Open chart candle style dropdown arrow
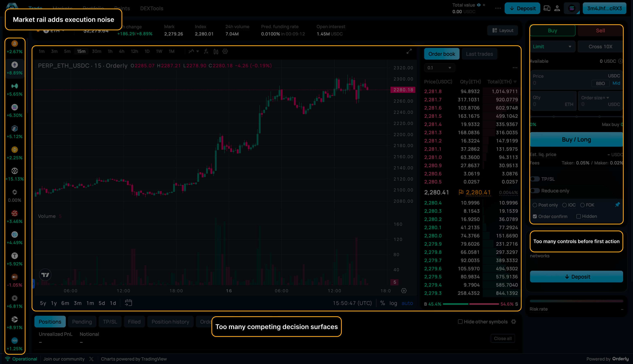 point(197,52)
